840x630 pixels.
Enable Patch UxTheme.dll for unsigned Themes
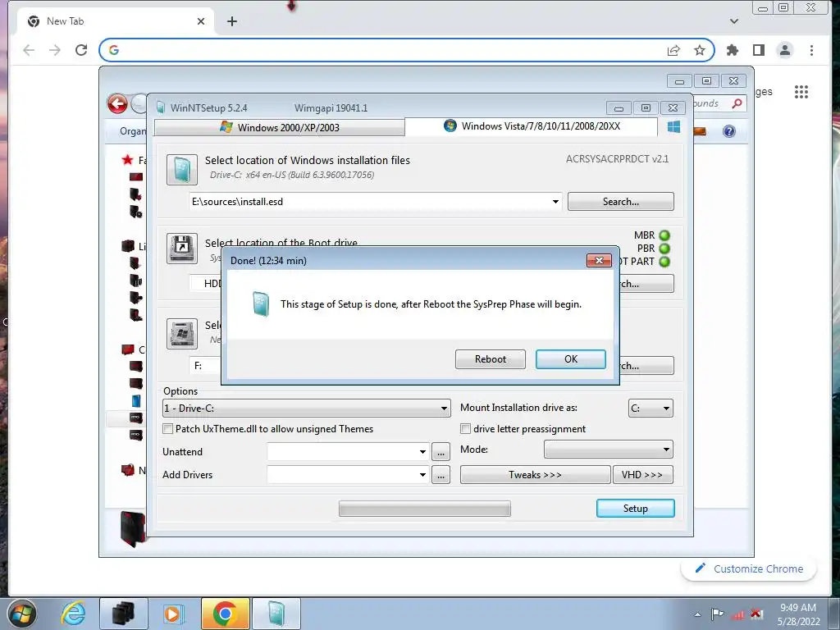click(x=167, y=428)
